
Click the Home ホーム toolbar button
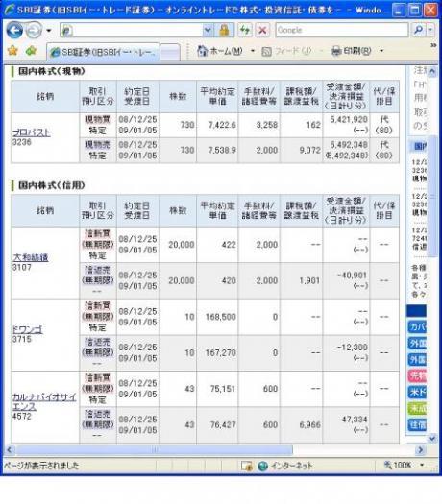(x=219, y=51)
